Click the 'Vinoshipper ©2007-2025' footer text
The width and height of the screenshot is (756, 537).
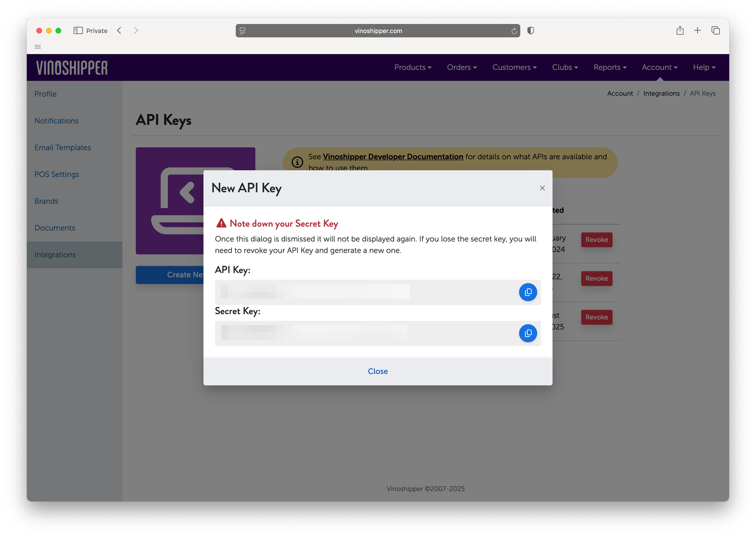(x=425, y=489)
